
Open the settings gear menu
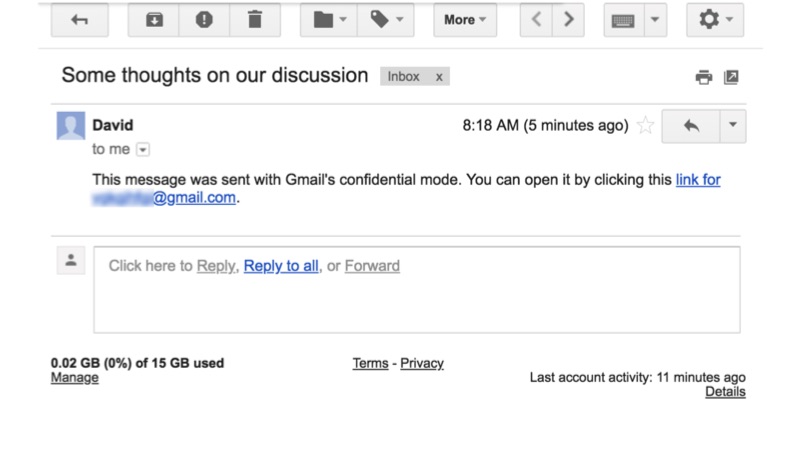pyautogui.click(x=715, y=20)
